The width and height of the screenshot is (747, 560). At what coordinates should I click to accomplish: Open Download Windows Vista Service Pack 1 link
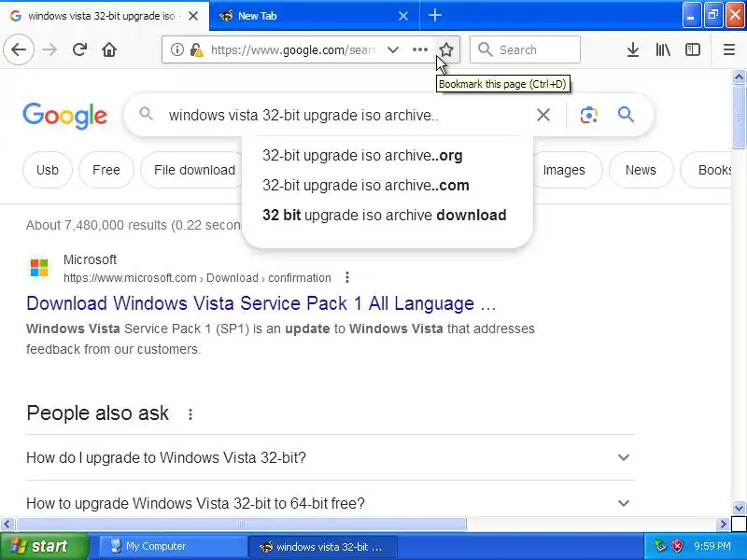coord(261,303)
